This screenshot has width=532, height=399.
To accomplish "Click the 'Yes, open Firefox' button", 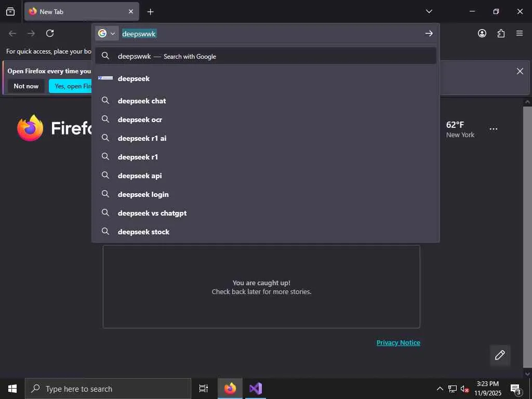I will (x=70, y=86).
